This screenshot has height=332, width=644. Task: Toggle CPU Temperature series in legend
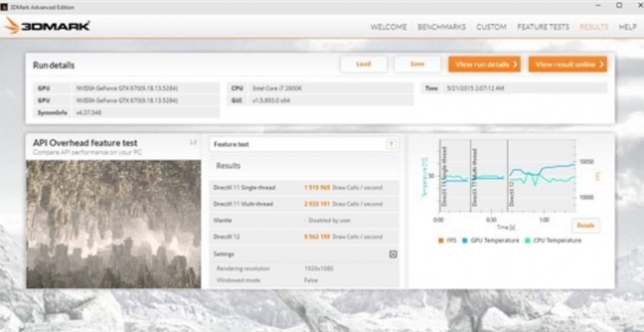click(552, 240)
